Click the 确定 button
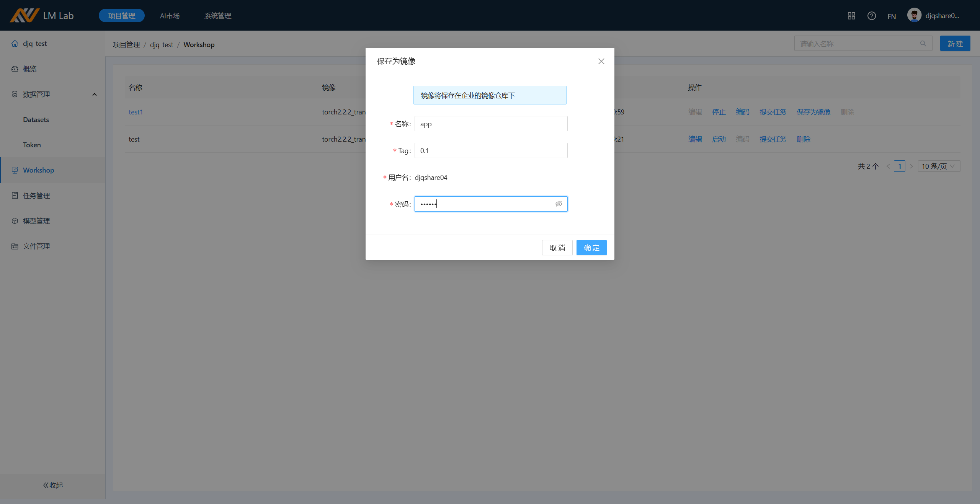The height and width of the screenshot is (504, 980). pos(591,248)
